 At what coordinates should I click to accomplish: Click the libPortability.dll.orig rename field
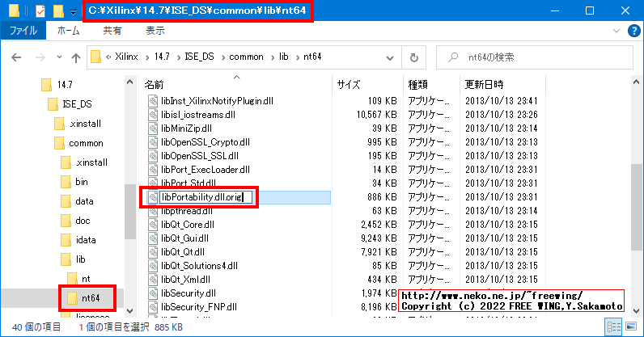(x=205, y=197)
